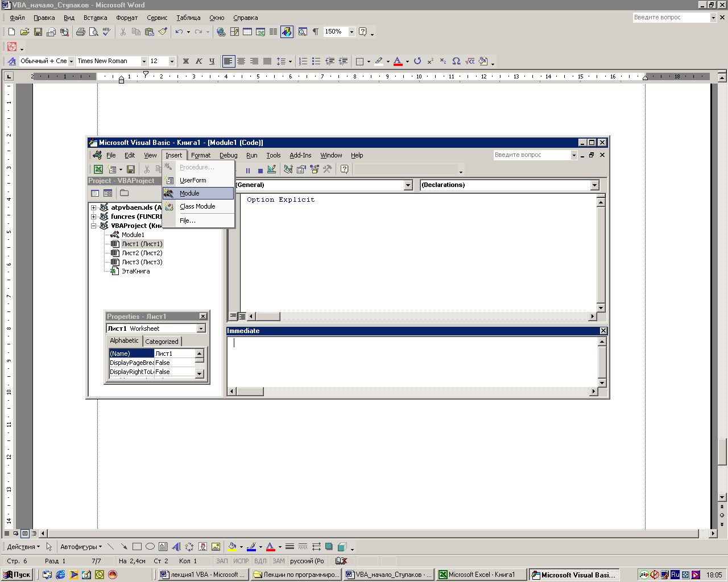Click the Format Painter brush icon
Image resolution: width=728 pixels, height=582 pixels.
tap(163, 32)
